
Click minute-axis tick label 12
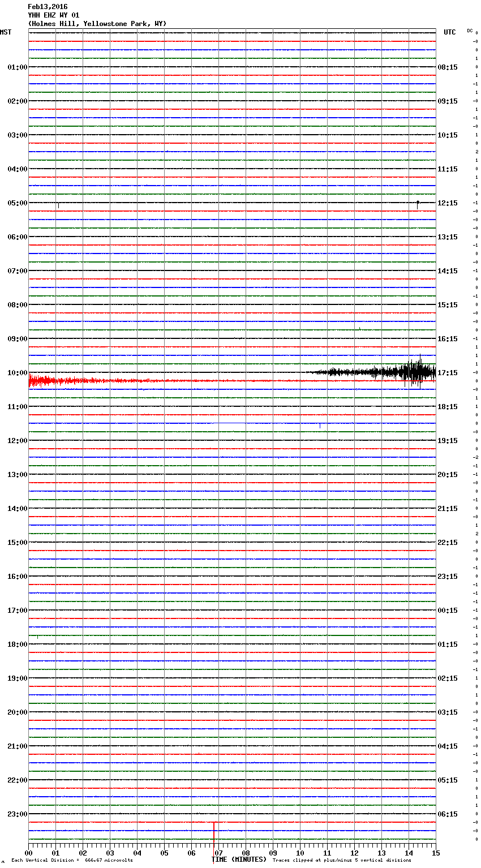click(354, 853)
